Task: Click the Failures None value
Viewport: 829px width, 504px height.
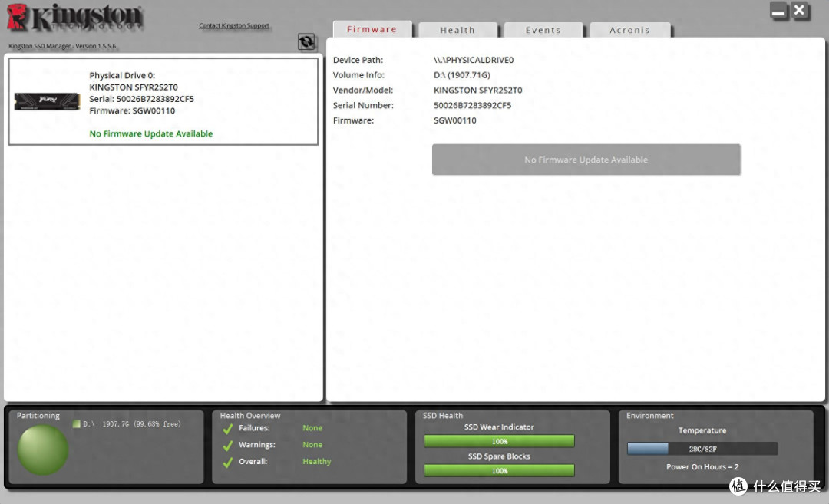Action: 312,428
